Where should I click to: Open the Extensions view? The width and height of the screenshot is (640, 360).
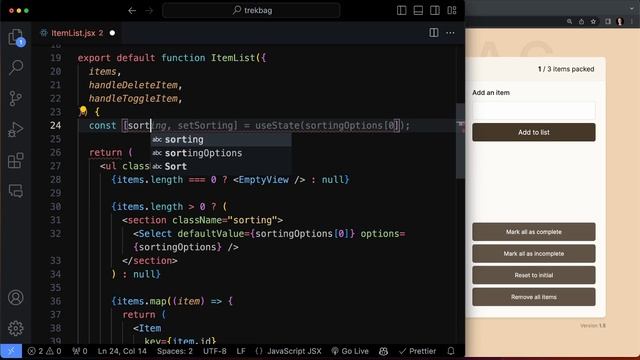pos(16,160)
